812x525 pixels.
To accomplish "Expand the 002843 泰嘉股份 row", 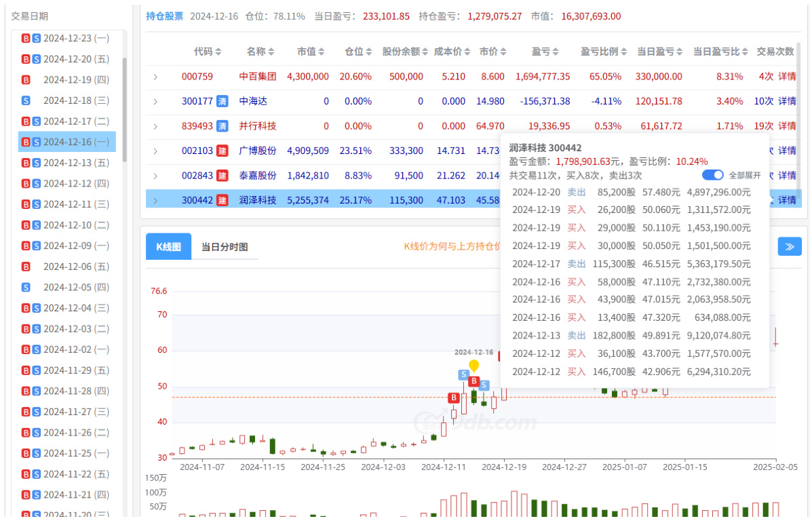I will tap(155, 176).
